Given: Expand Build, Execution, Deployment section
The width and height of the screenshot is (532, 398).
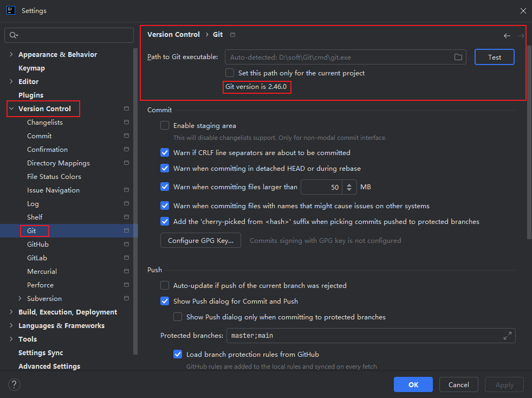Looking at the screenshot, I should 11,312.
